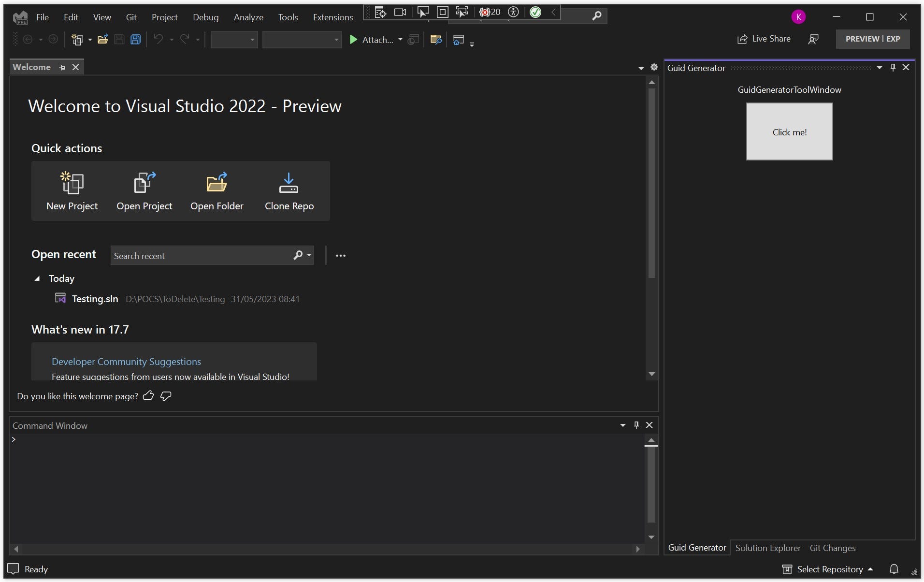Viewport: 924px width, 582px height.
Task: Click the New Project toolbar icon
Action: tap(77, 40)
